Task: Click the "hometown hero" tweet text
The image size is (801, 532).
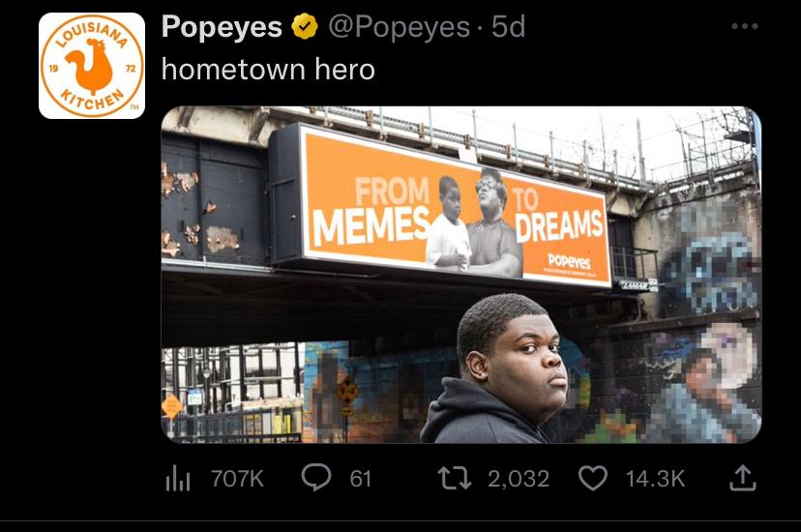Action: (268, 70)
